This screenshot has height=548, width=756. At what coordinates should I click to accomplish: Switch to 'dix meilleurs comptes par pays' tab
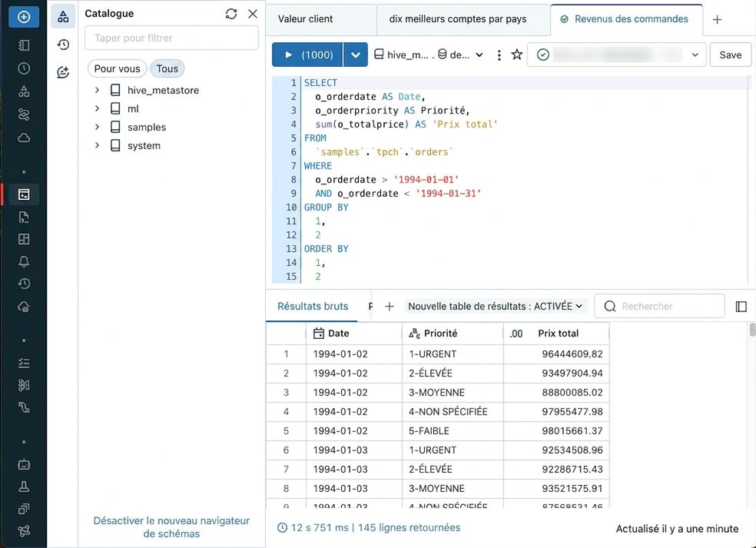pyautogui.click(x=458, y=18)
